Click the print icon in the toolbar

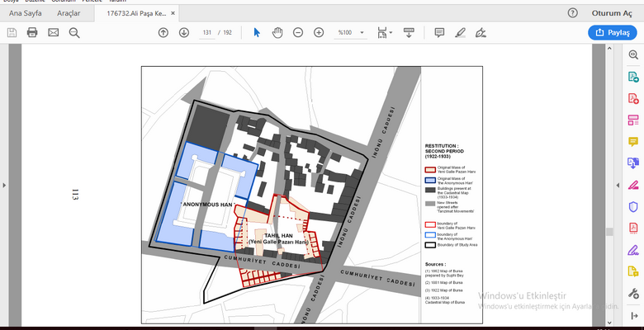point(32,32)
